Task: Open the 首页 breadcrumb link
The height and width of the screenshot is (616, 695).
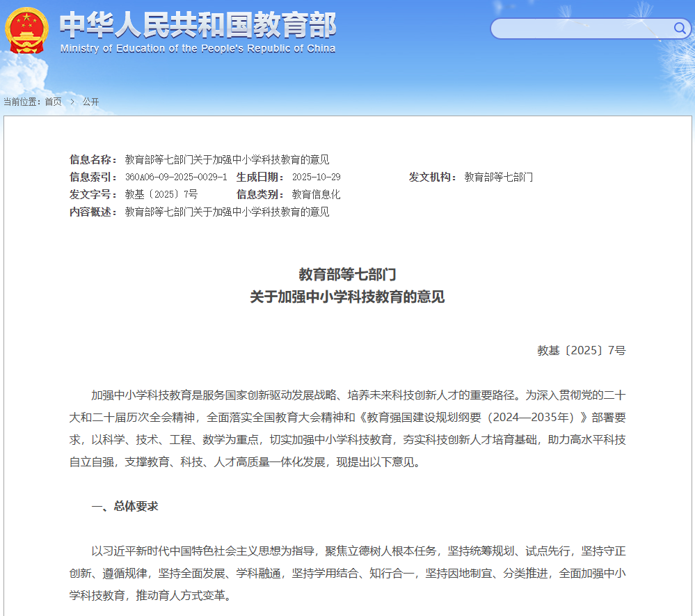Action: (53, 102)
